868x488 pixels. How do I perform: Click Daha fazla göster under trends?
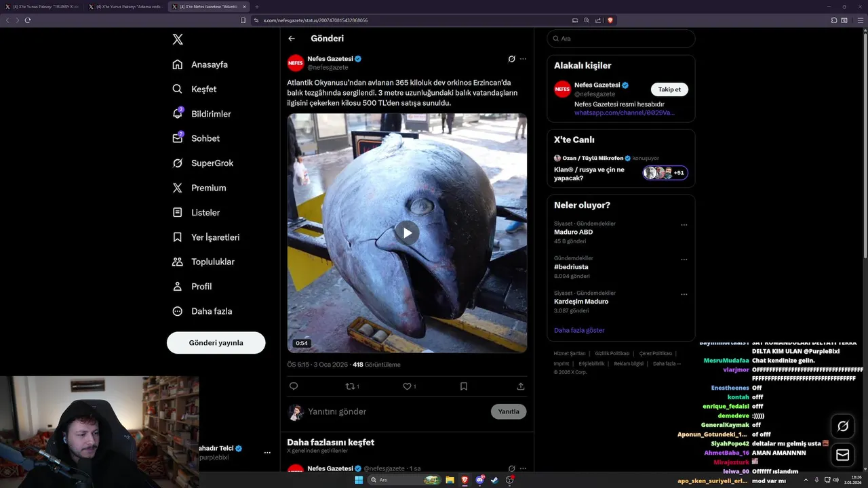[579, 330]
